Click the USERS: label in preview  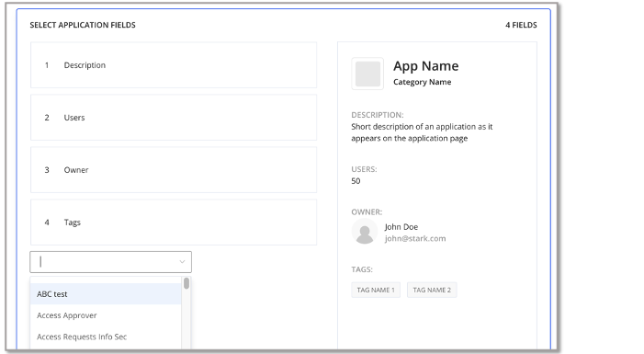(364, 169)
